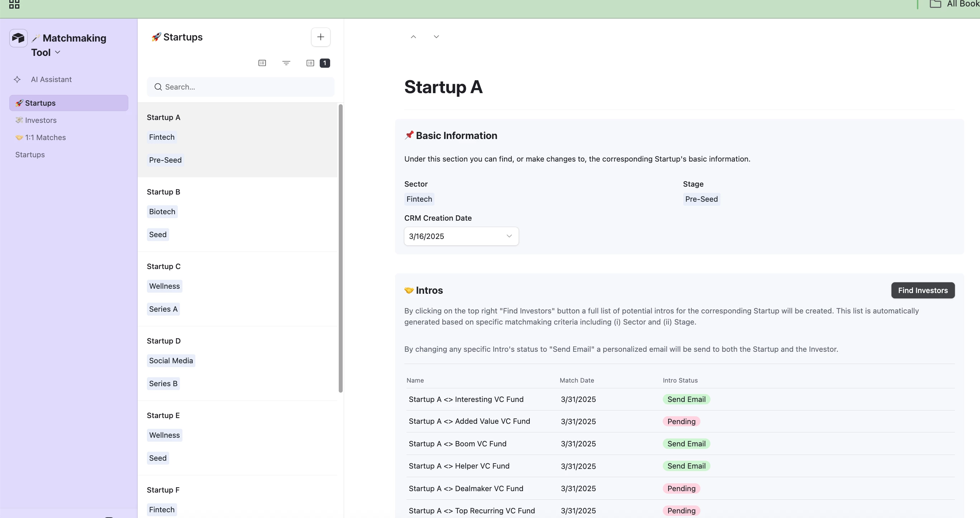Click the Biotech tag under Startup B

(x=162, y=212)
